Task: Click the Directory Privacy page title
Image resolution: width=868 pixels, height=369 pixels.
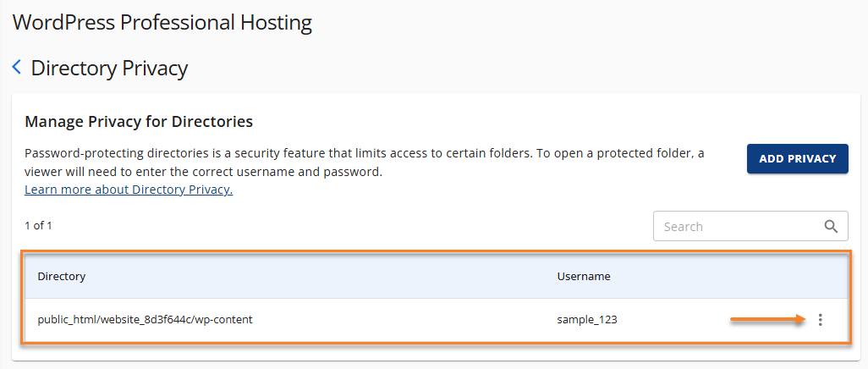Action: [109, 68]
